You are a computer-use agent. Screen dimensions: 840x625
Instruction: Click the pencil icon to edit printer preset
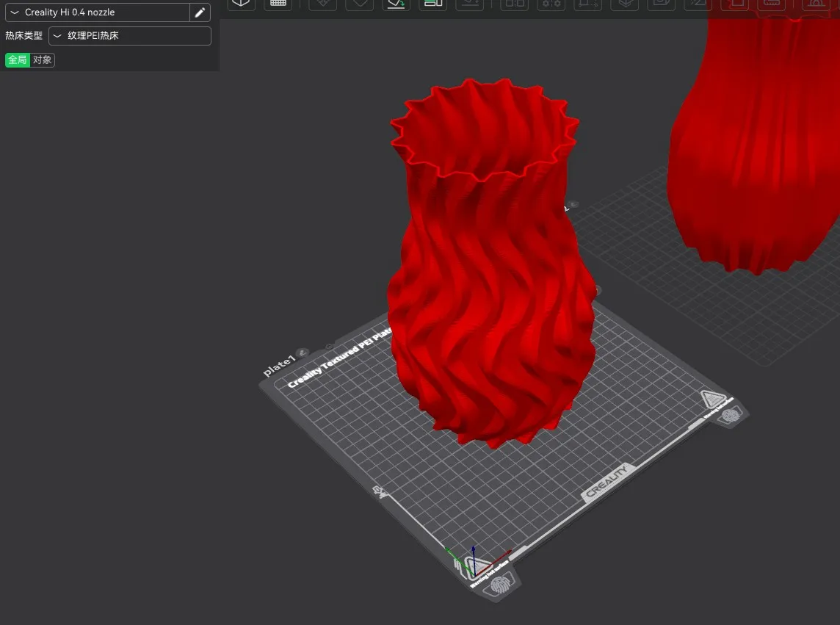click(200, 12)
